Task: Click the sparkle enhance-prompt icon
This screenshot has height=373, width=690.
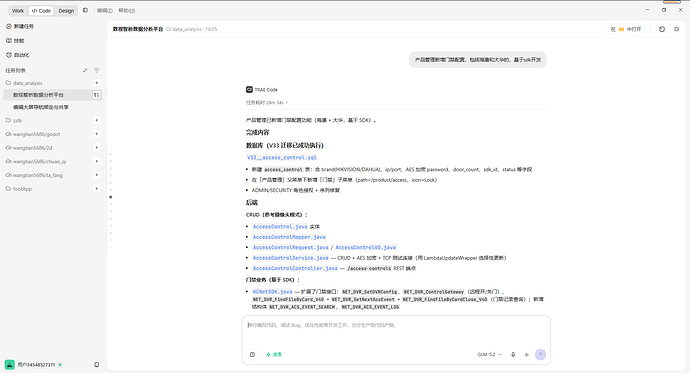Action: click(527, 355)
